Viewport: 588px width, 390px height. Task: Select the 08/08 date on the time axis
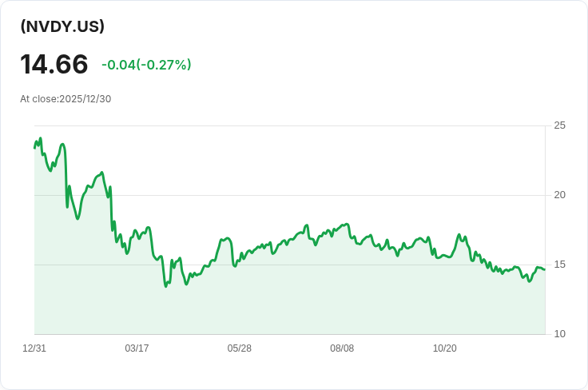tap(342, 348)
